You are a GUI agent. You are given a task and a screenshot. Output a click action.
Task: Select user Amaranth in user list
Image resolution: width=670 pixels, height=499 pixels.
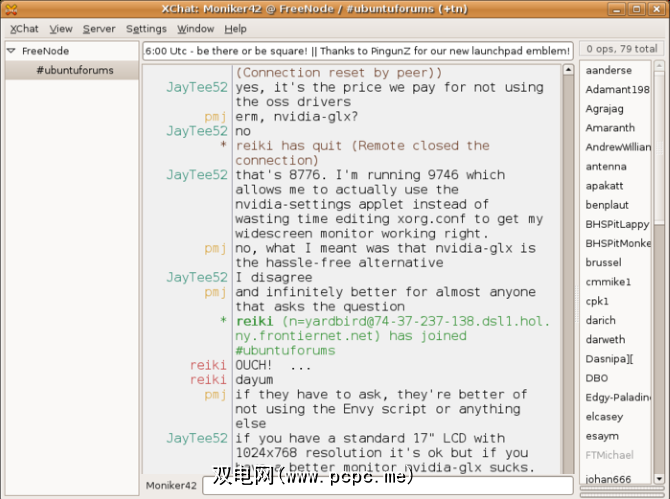(610, 128)
